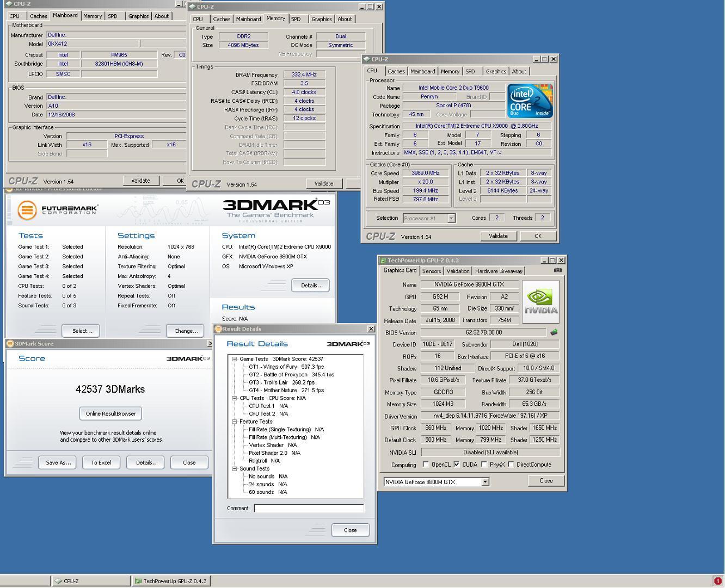The image size is (725, 588).
Task: Click the 42537 3DMarks score text
Action: 110,389
